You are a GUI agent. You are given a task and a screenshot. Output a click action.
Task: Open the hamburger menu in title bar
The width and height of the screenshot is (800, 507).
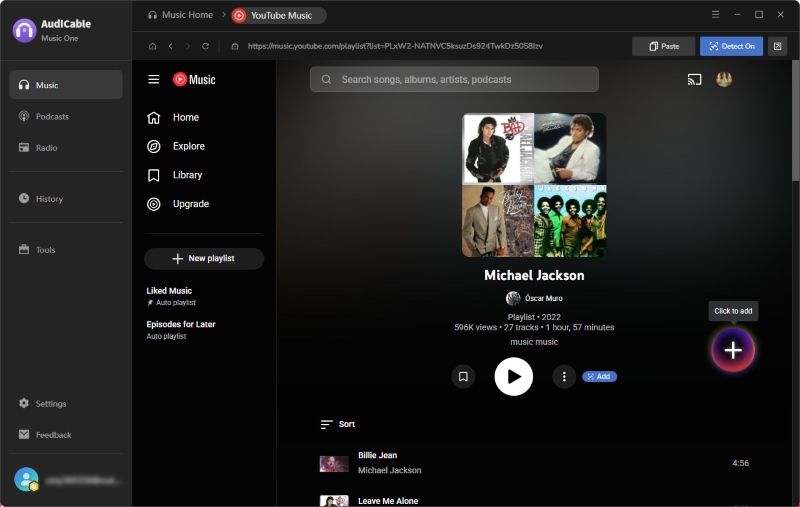pyautogui.click(x=715, y=14)
